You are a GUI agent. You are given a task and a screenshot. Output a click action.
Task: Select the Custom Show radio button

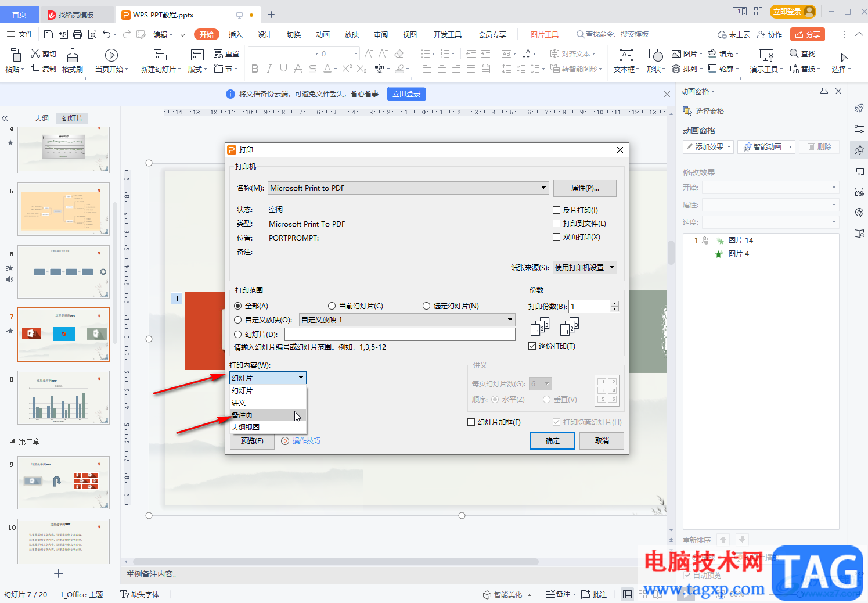click(238, 320)
